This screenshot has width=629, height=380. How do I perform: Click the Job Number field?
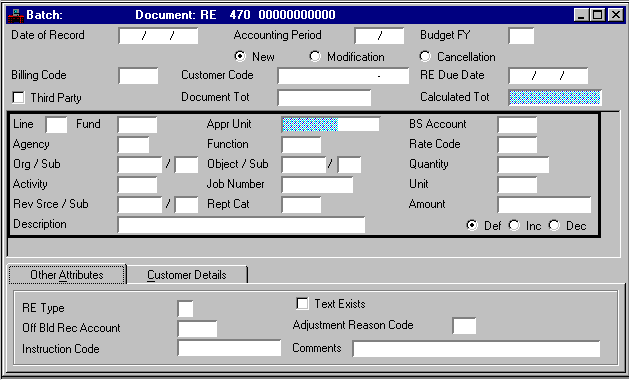tap(317, 185)
